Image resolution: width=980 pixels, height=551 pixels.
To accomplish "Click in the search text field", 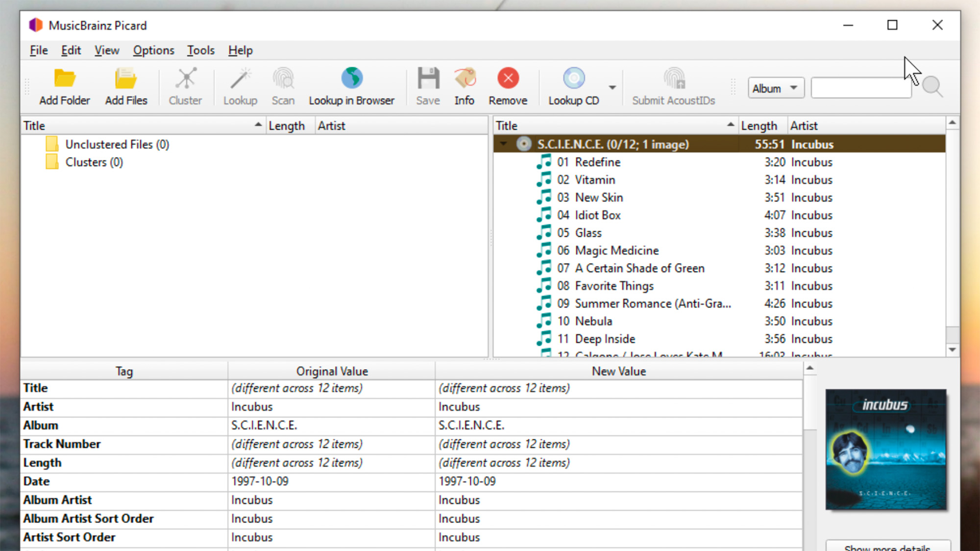I will tap(860, 88).
